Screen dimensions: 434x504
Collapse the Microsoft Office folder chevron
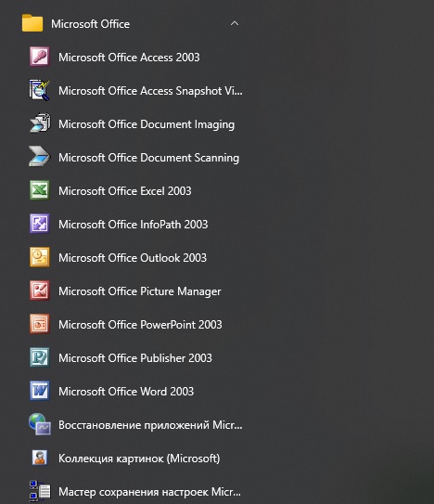(x=235, y=23)
